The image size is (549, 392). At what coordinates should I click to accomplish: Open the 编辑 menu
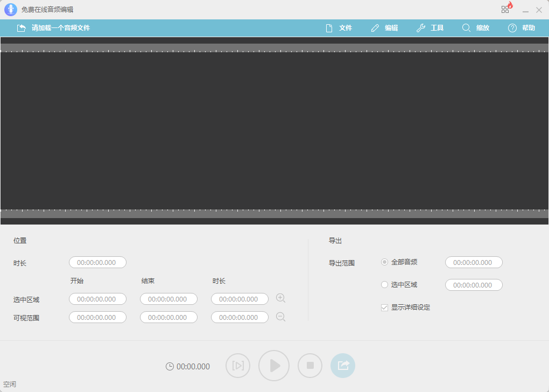click(x=385, y=28)
